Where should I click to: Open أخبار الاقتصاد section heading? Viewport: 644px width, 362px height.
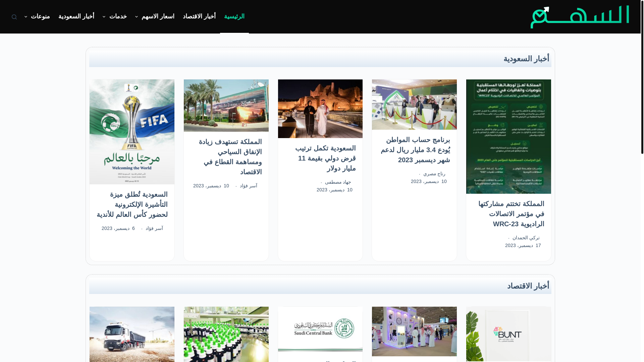point(528,286)
